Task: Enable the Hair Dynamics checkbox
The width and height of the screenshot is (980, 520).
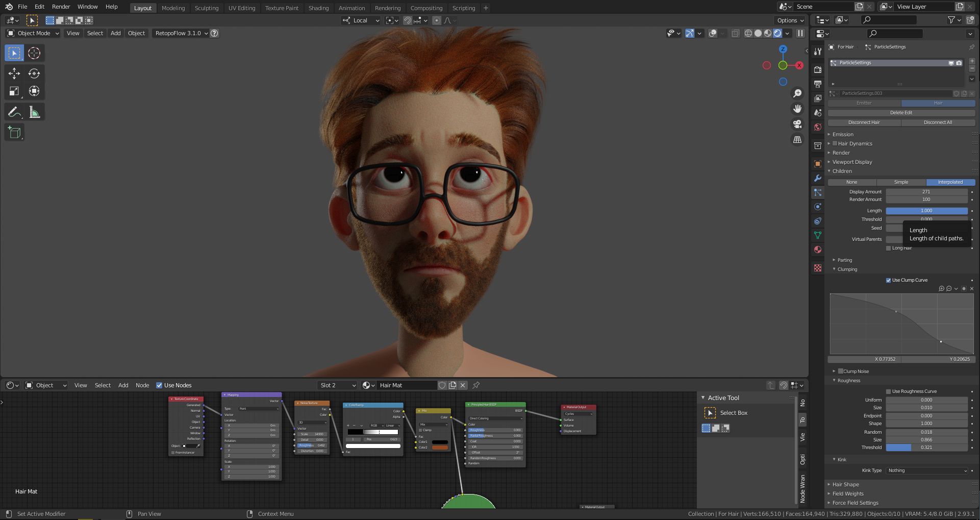Action: [835, 143]
